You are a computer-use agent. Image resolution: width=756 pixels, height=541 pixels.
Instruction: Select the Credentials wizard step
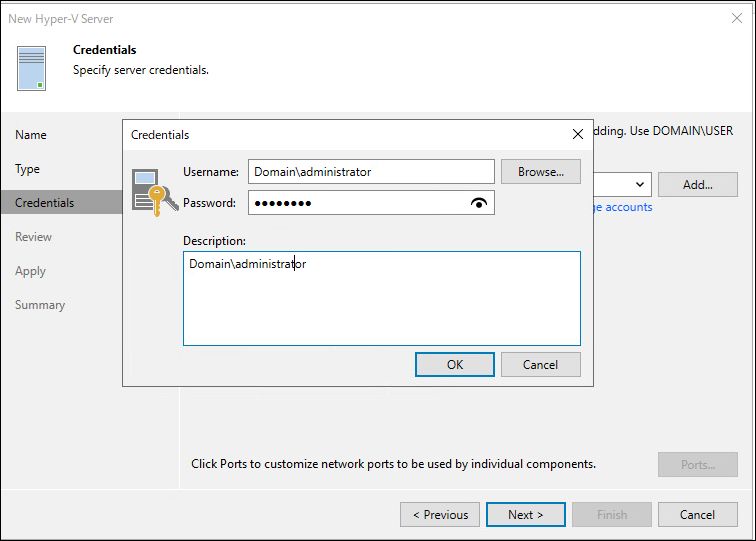pyautogui.click(x=45, y=203)
